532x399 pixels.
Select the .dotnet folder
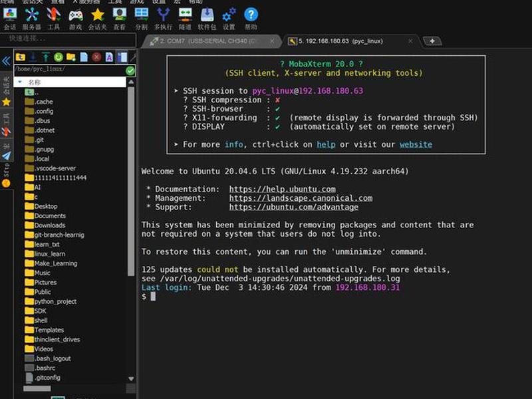pos(40,130)
